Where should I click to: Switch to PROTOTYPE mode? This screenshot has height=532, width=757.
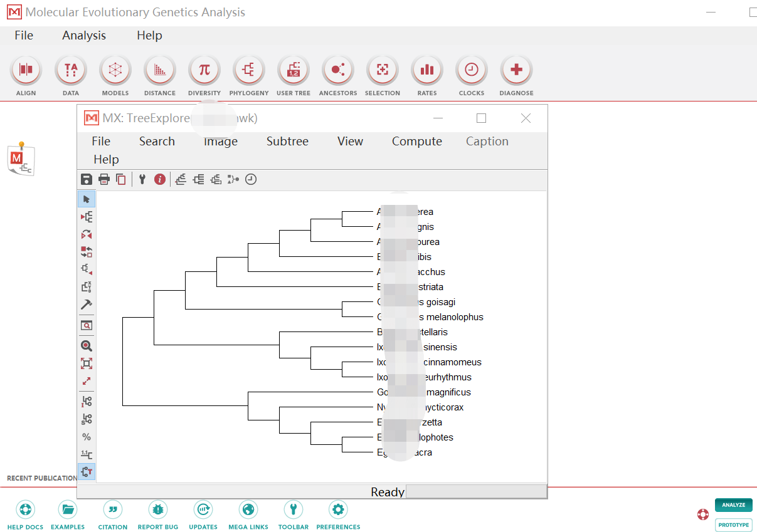coord(734,525)
